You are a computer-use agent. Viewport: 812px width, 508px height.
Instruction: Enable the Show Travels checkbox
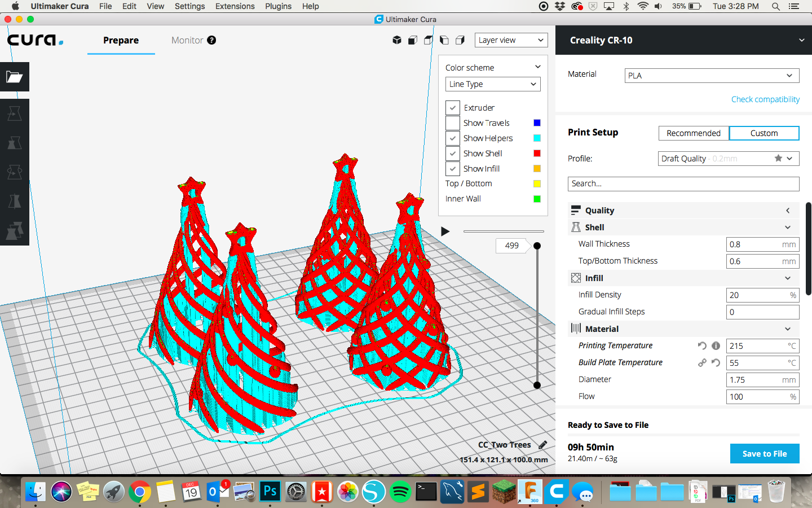(453, 122)
